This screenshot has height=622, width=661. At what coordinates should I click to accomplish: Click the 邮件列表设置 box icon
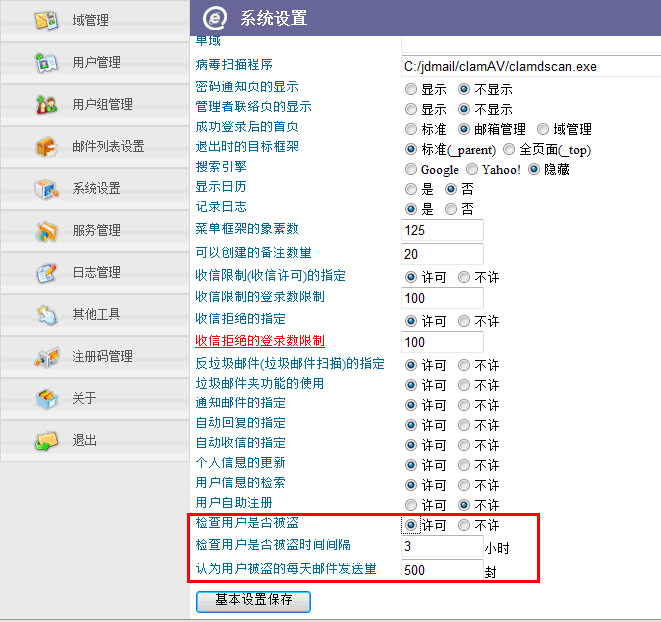click(46, 146)
